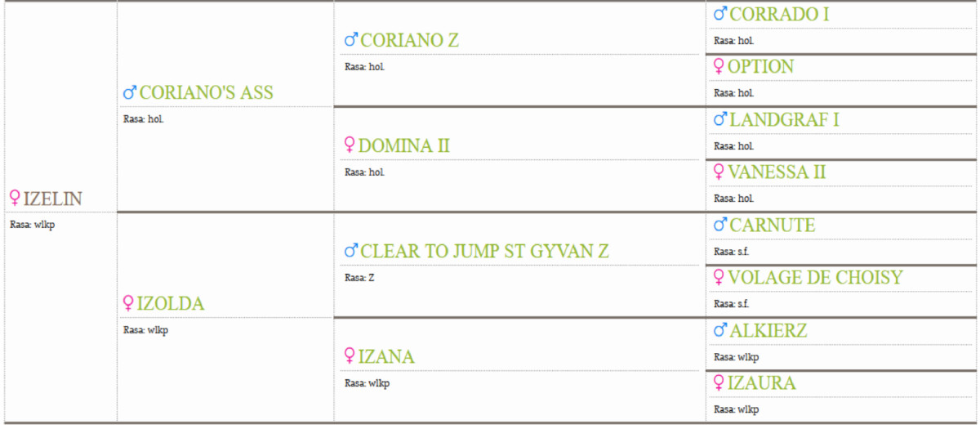This screenshot has height=429, width=980.
Task: Click the male icon beside ALKIERZ
Action: point(720,331)
